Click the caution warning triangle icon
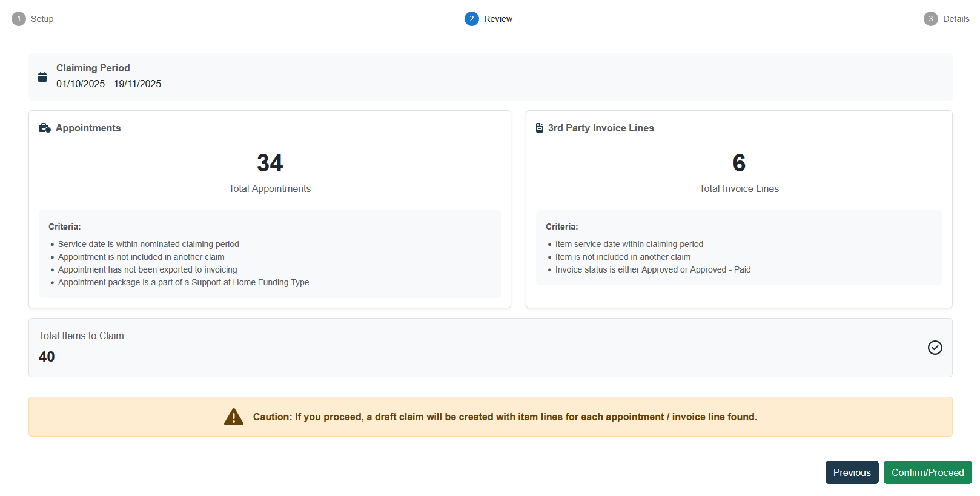Image resolution: width=980 pixels, height=496 pixels. pos(234,417)
